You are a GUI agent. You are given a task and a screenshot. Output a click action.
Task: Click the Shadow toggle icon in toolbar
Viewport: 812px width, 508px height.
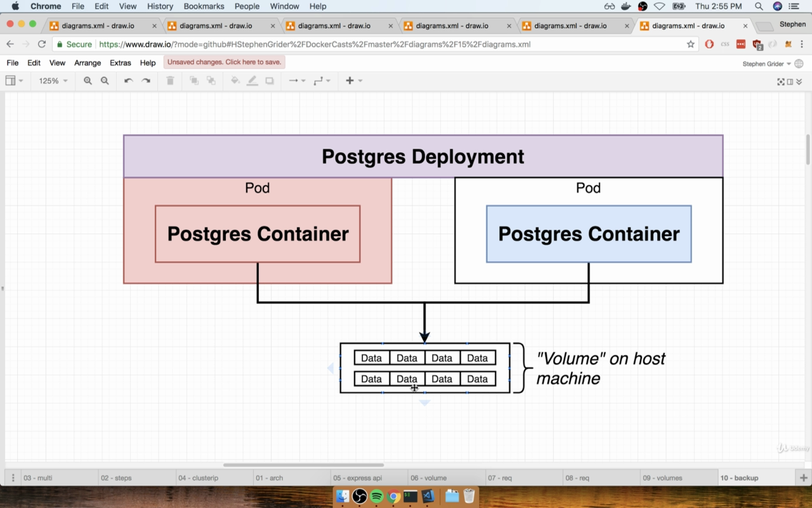270,81
